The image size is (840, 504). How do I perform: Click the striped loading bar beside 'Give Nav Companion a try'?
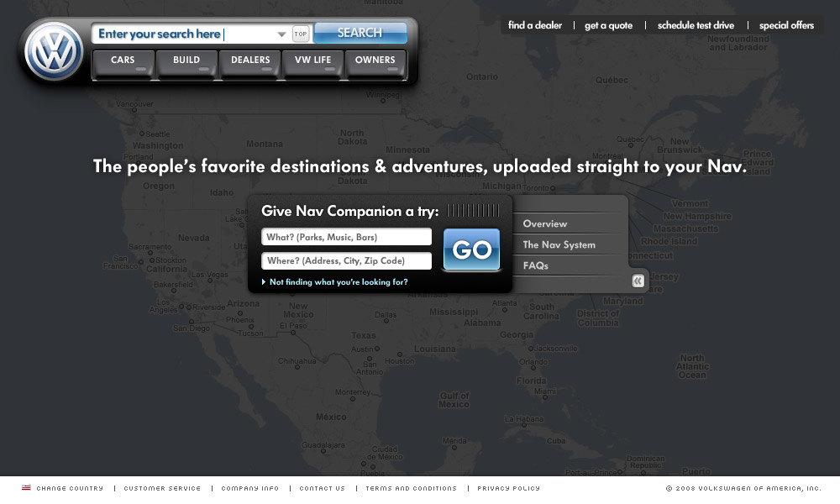pyautogui.click(x=473, y=211)
